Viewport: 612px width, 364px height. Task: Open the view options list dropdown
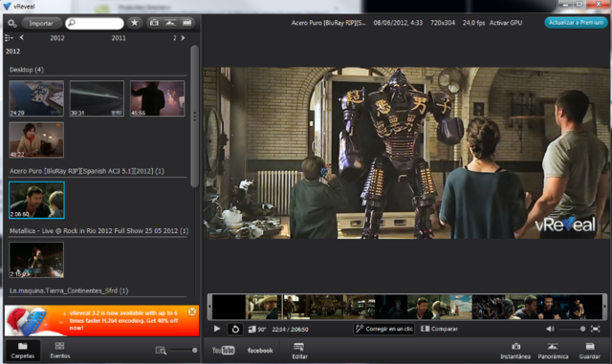[9, 38]
